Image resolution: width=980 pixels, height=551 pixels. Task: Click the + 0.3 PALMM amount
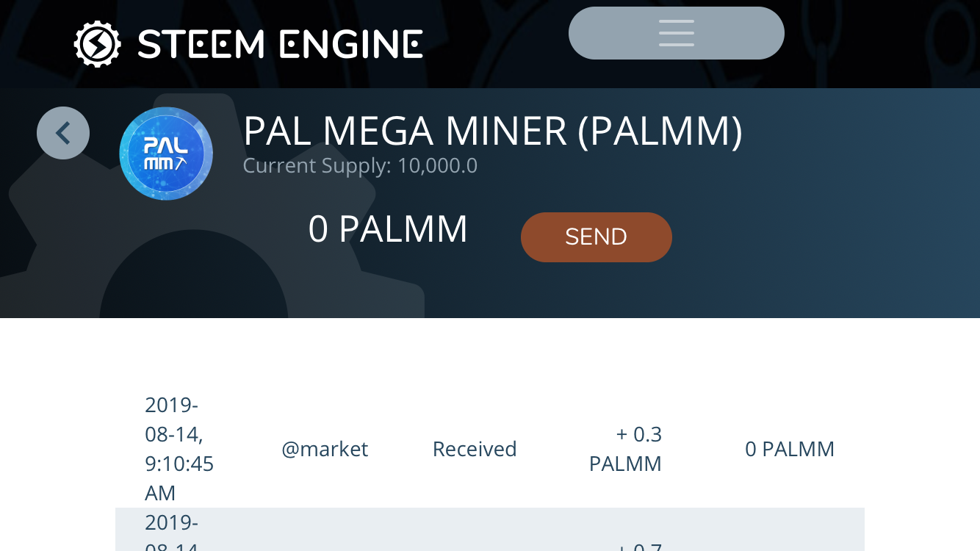coord(626,449)
